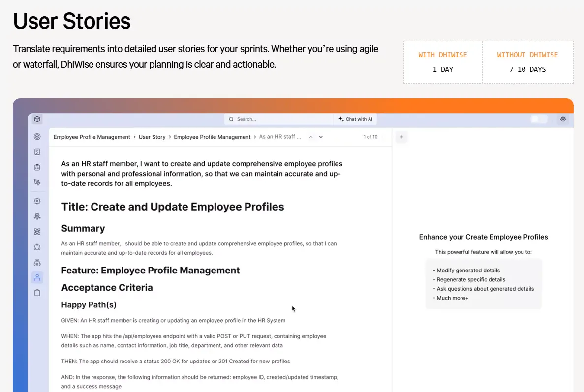Open settings gear in top right corner
Image resolution: width=584 pixels, height=392 pixels.
563,119
